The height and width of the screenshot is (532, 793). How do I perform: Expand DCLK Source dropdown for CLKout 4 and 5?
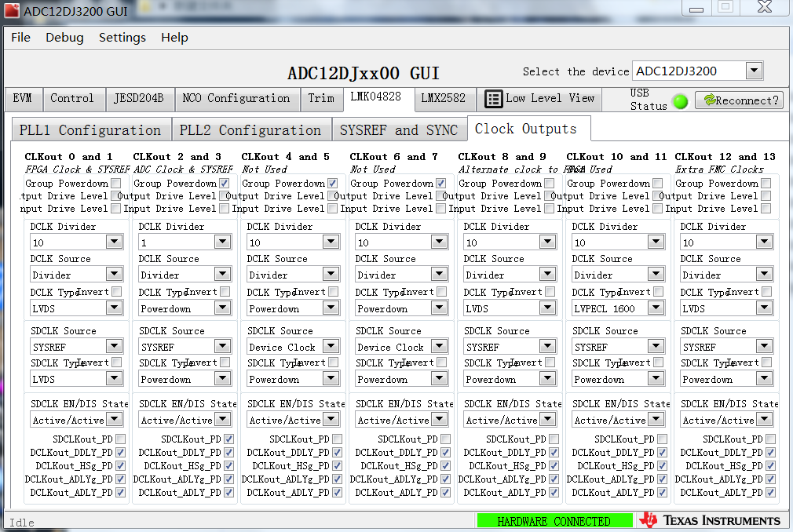pos(331,275)
